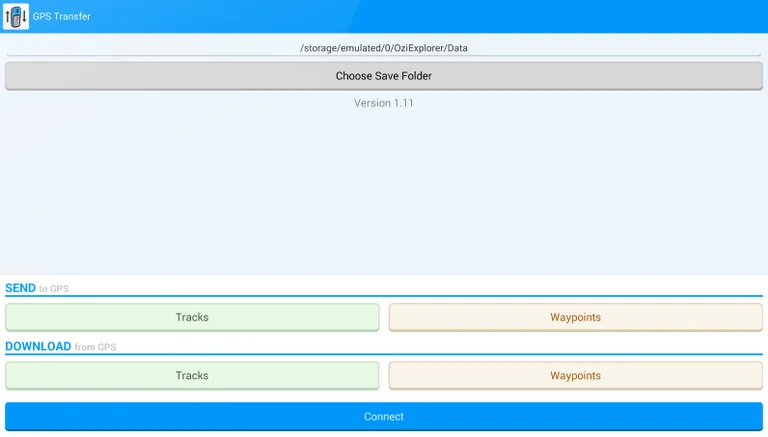This screenshot has height=437, width=768.
Task: Send Waypoints to GPS
Action: coord(576,317)
